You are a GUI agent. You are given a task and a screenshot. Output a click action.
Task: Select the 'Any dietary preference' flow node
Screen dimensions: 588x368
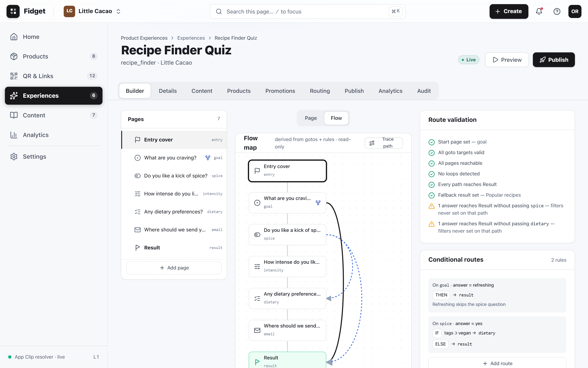tap(287, 298)
